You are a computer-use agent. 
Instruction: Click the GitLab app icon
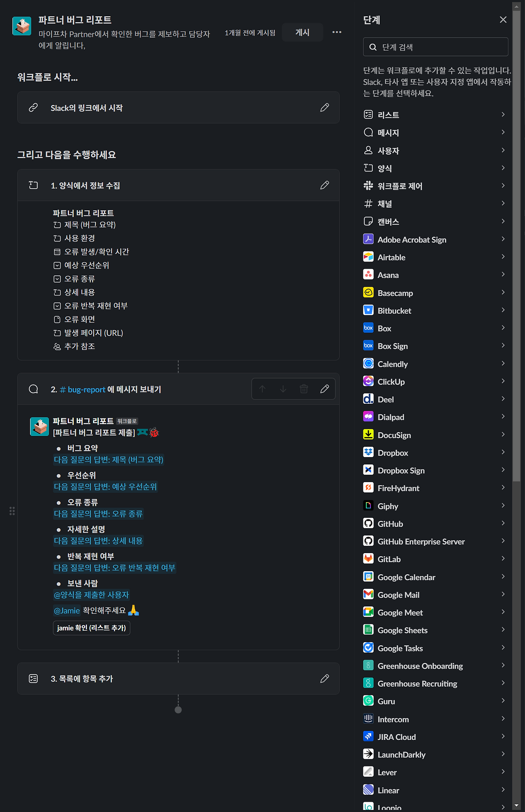(x=368, y=558)
